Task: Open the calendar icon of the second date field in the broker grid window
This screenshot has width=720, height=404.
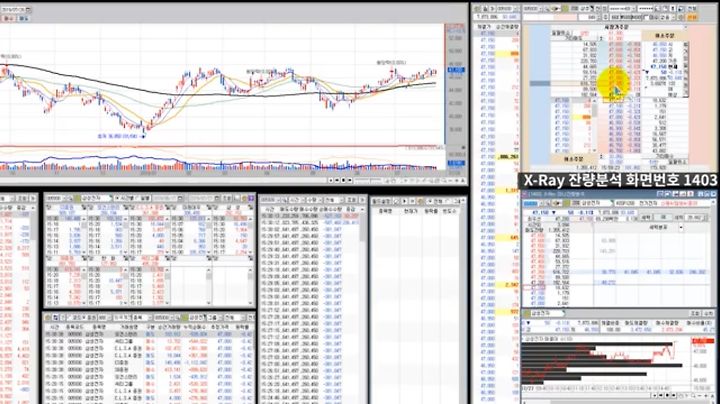Action: tap(217, 198)
